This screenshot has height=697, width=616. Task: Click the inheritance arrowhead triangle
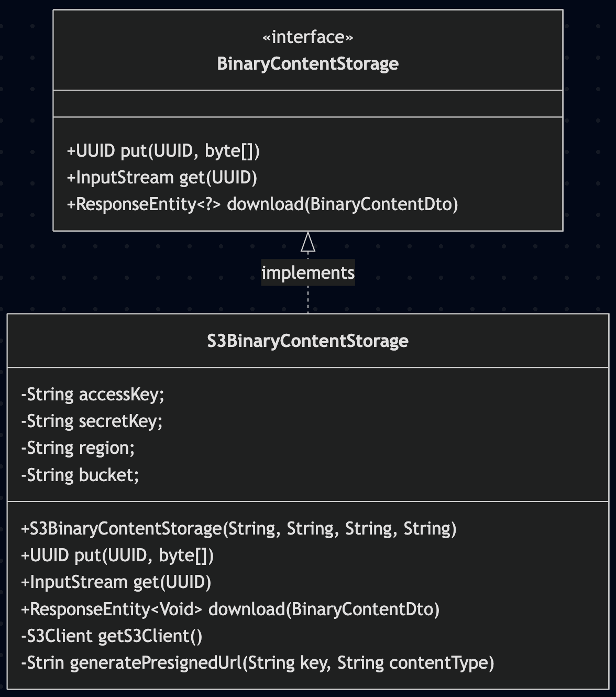click(x=308, y=242)
